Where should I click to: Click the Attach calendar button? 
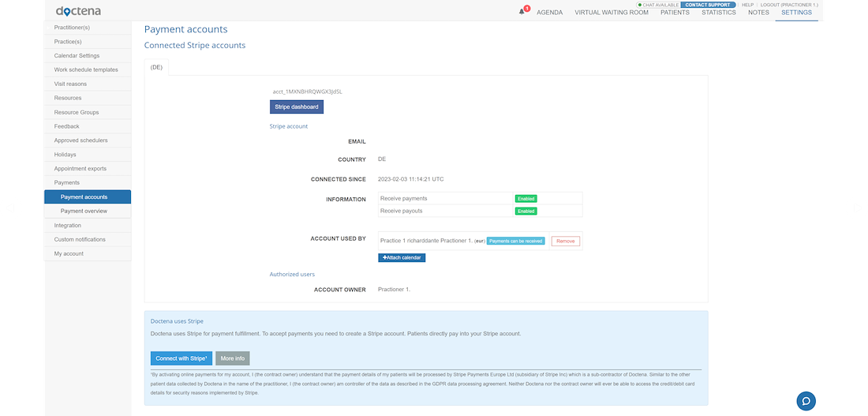pos(402,257)
